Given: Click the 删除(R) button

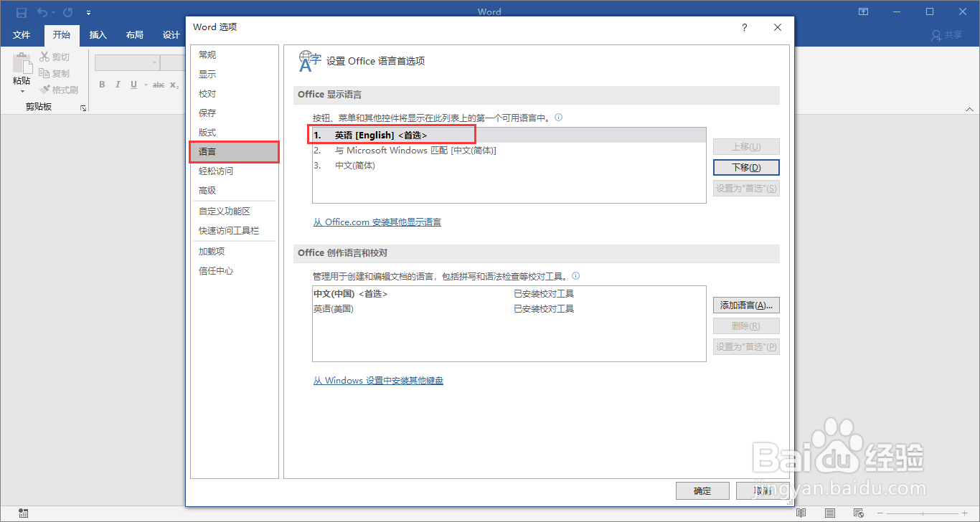Looking at the screenshot, I should (746, 326).
